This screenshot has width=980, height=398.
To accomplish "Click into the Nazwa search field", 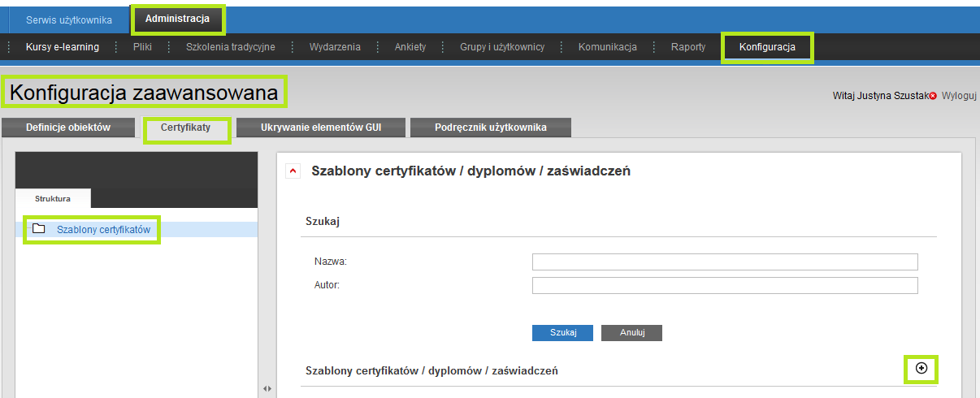I will [x=725, y=261].
